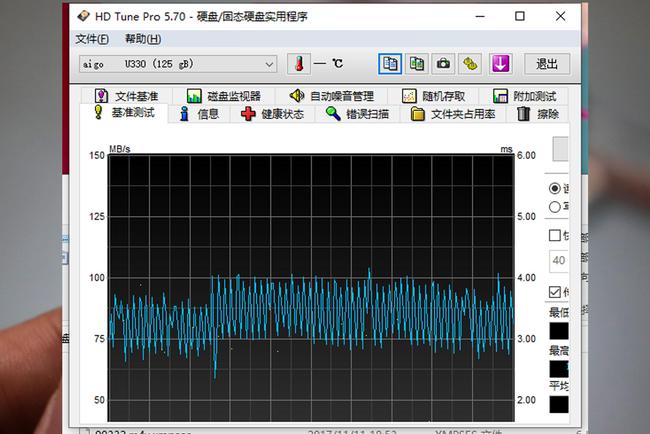Click the input field showing 40
The image size is (650, 434).
[559, 261]
